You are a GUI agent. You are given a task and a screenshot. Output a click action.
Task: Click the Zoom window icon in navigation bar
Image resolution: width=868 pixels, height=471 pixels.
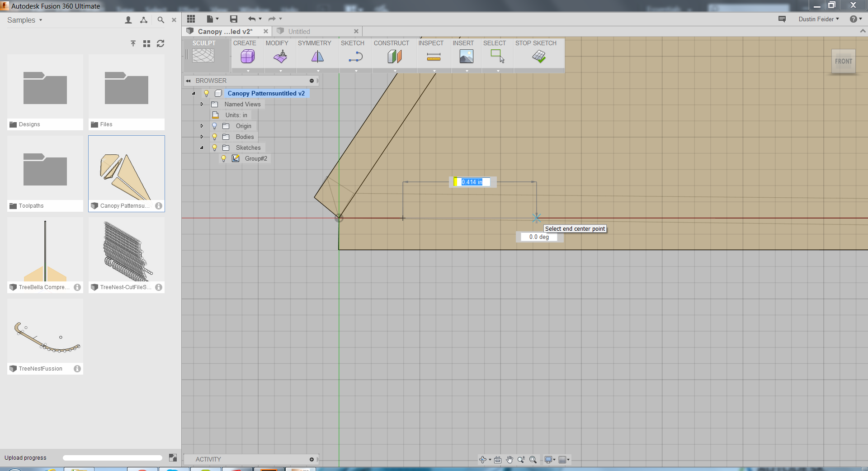tap(521, 460)
